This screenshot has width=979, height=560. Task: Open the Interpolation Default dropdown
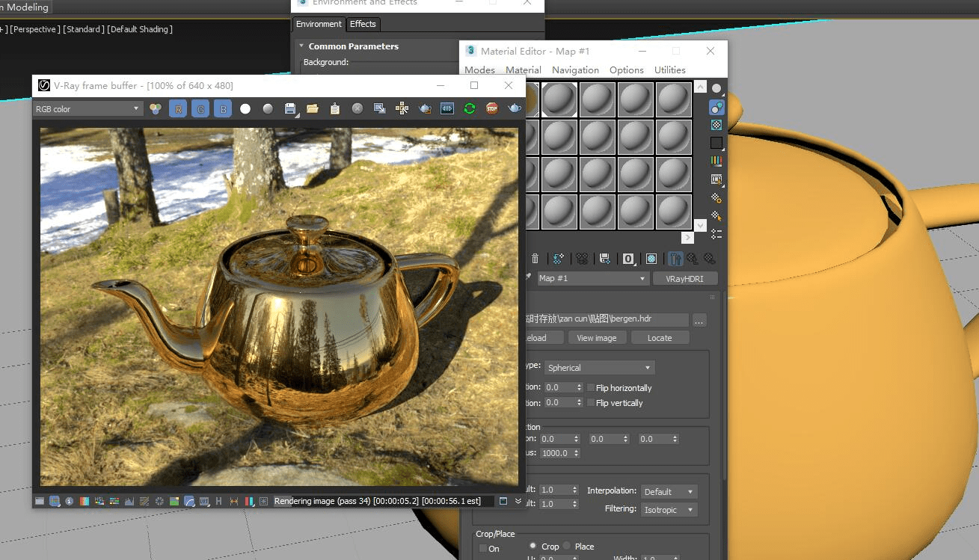click(x=669, y=491)
